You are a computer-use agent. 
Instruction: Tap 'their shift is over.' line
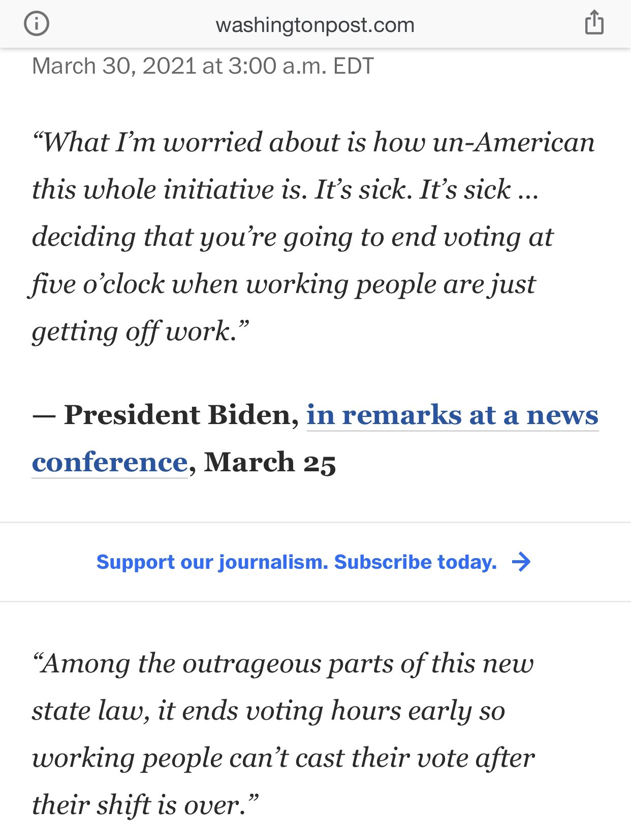point(145,805)
